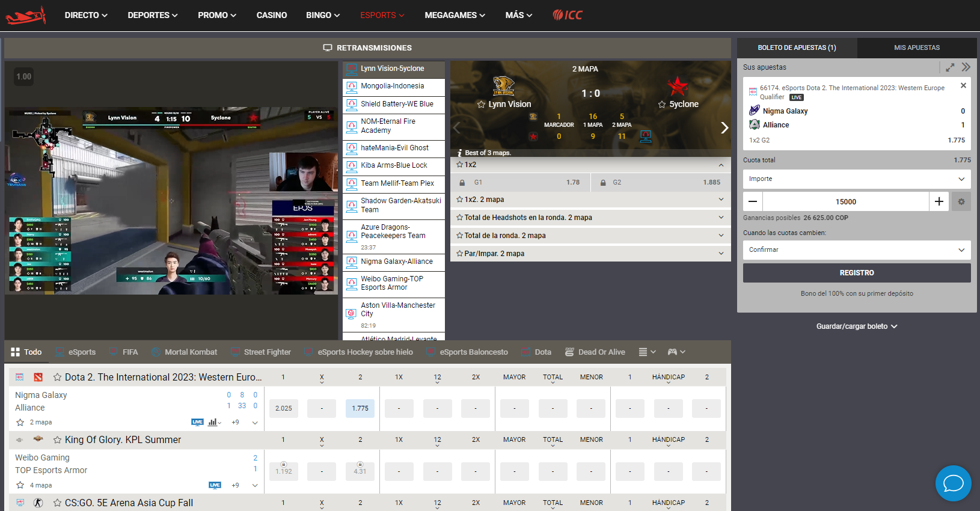The image size is (980, 511).
Task: Open the MÁS menu
Action: point(519,15)
